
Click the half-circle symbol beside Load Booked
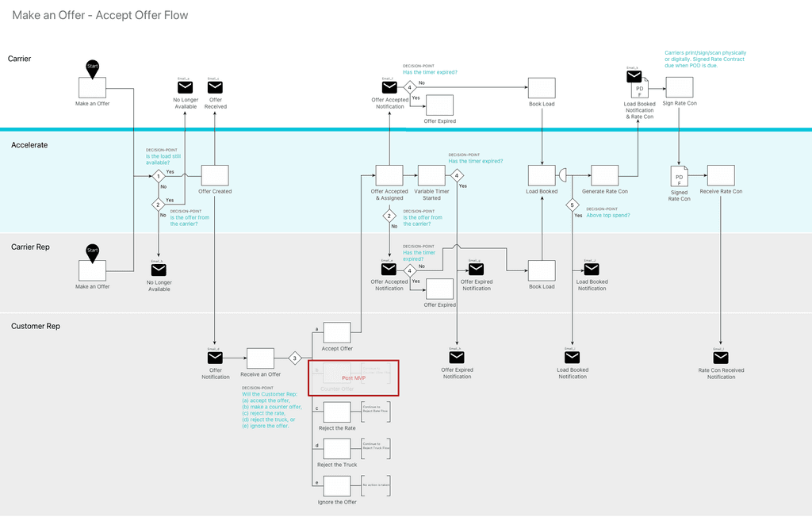click(563, 175)
